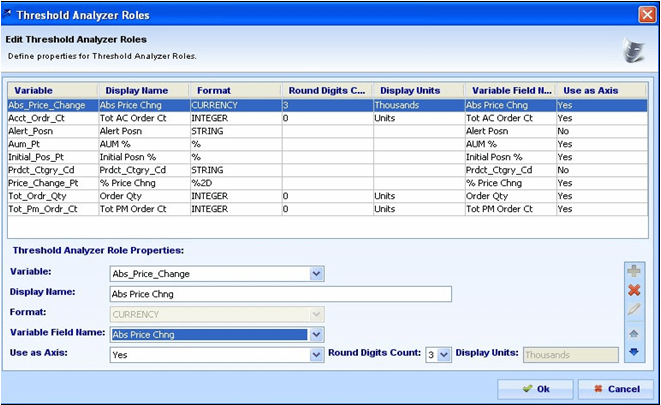
Task: Click the Thousands display units cell
Action: click(419, 105)
